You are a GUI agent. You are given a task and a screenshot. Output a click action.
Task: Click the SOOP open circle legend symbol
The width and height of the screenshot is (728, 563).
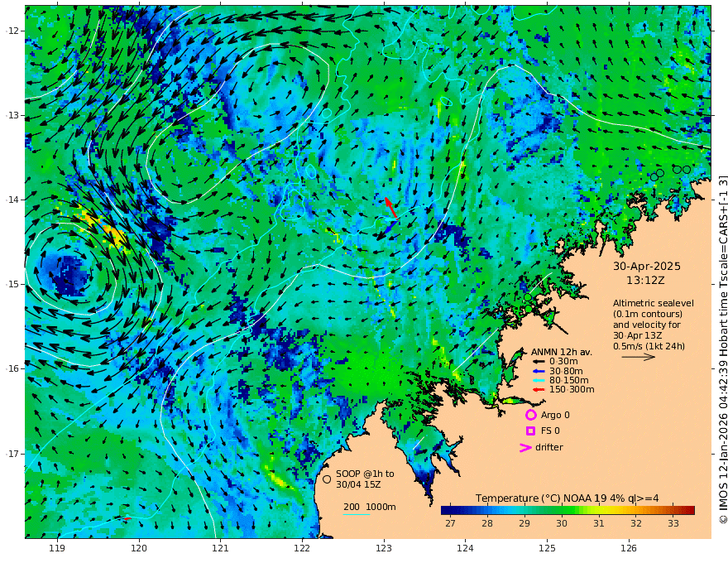pos(327,479)
